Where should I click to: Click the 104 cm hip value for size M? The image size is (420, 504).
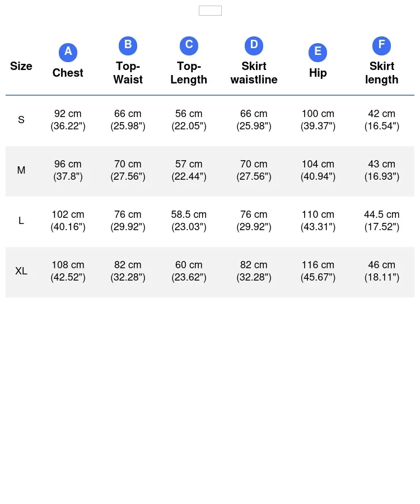(x=318, y=164)
